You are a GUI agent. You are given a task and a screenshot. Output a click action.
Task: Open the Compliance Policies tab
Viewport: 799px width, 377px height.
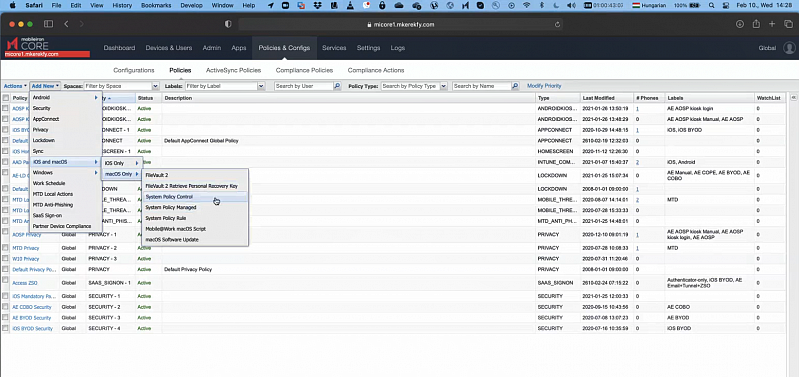point(304,70)
